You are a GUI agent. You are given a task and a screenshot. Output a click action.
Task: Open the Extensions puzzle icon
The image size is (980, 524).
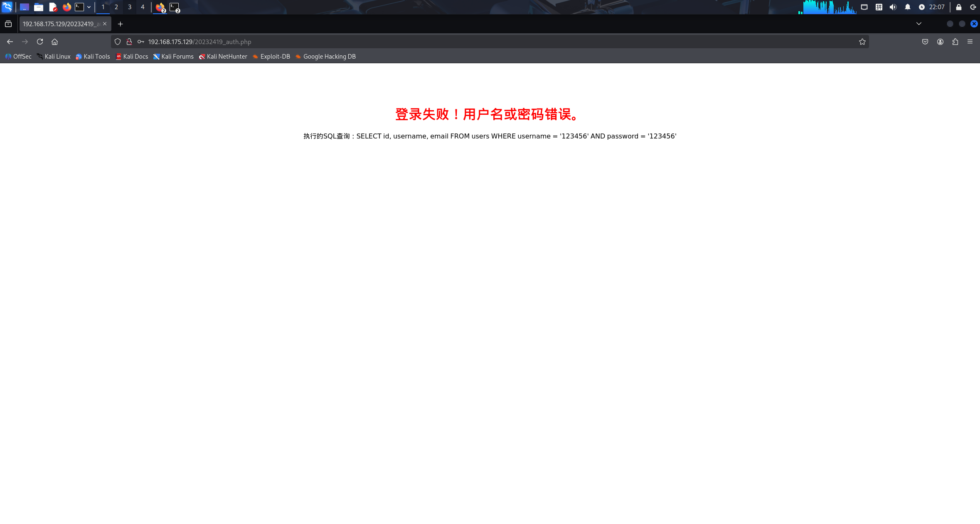(x=955, y=42)
